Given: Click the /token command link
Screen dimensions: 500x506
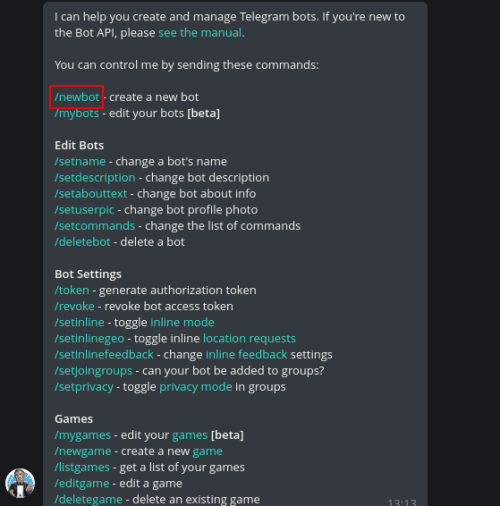Looking at the screenshot, I should [72, 290].
